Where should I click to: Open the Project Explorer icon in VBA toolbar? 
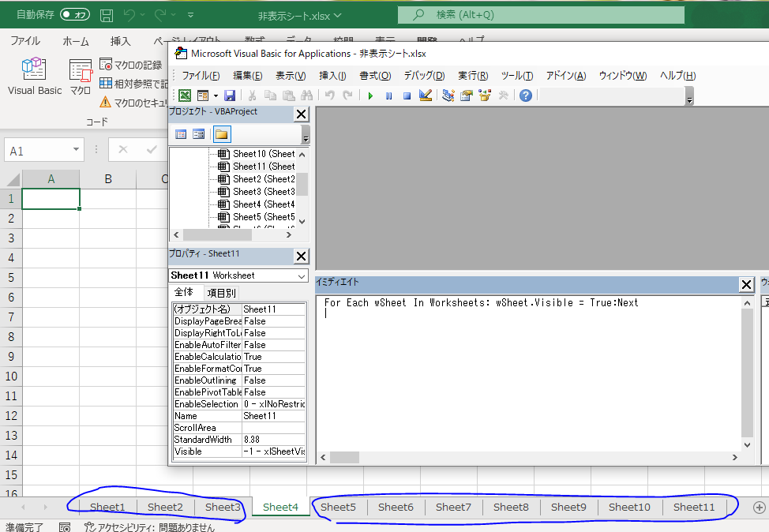[448, 96]
